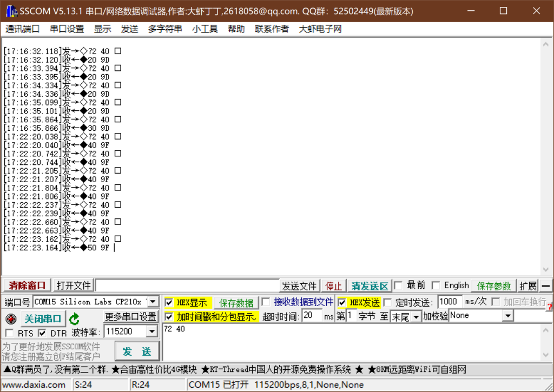
Task: Click the minus collapse panel icon
Action: point(546,286)
